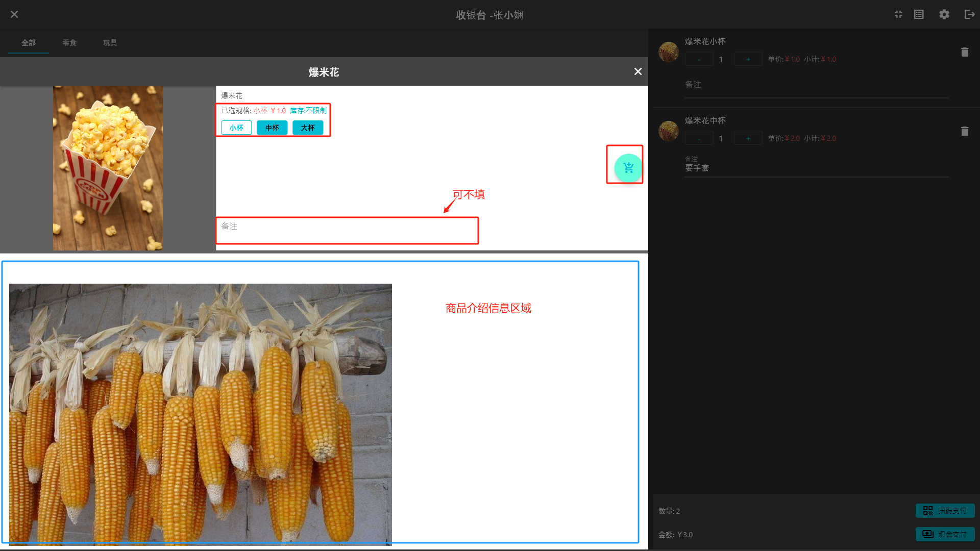Open the settings gear icon

coord(944,14)
